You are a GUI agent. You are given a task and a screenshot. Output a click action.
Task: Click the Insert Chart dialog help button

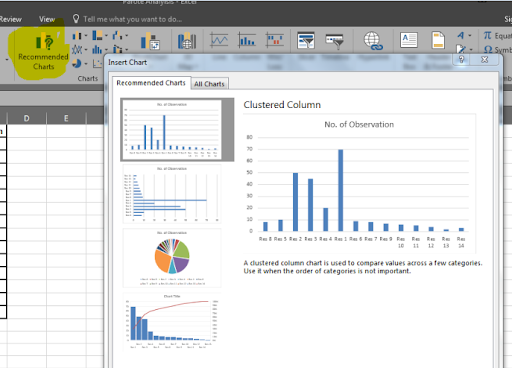tap(462, 60)
